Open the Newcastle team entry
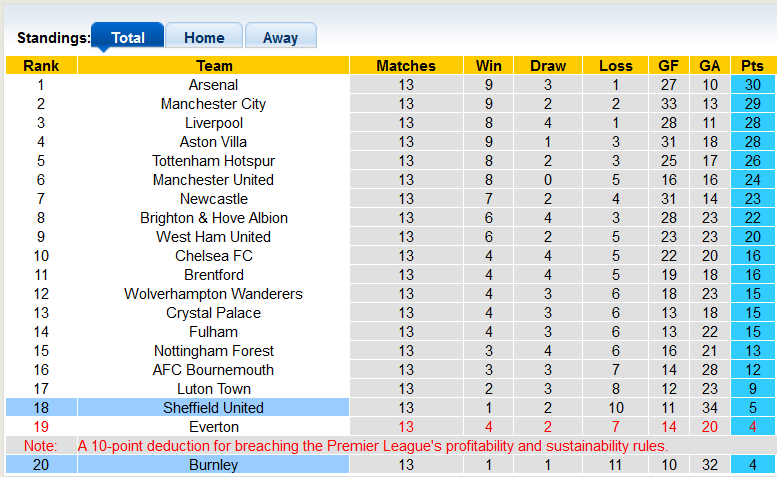Viewport: 777px width, 477px height. (213, 199)
